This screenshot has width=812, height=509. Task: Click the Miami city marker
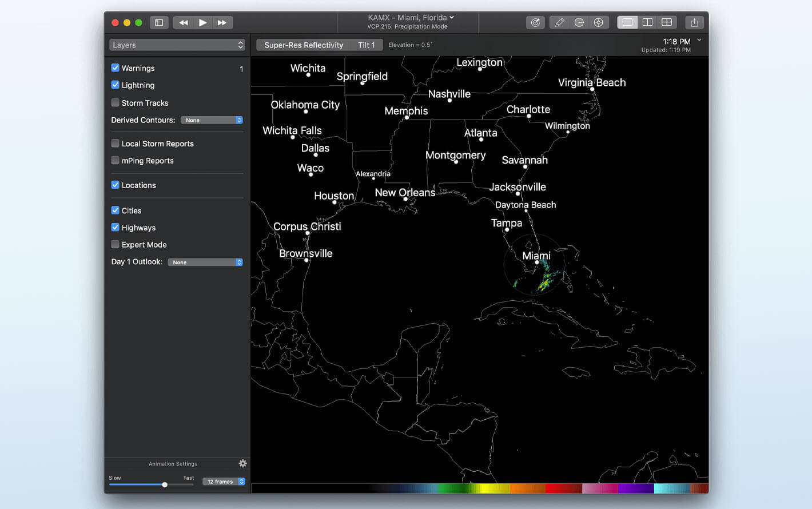[x=536, y=263]
